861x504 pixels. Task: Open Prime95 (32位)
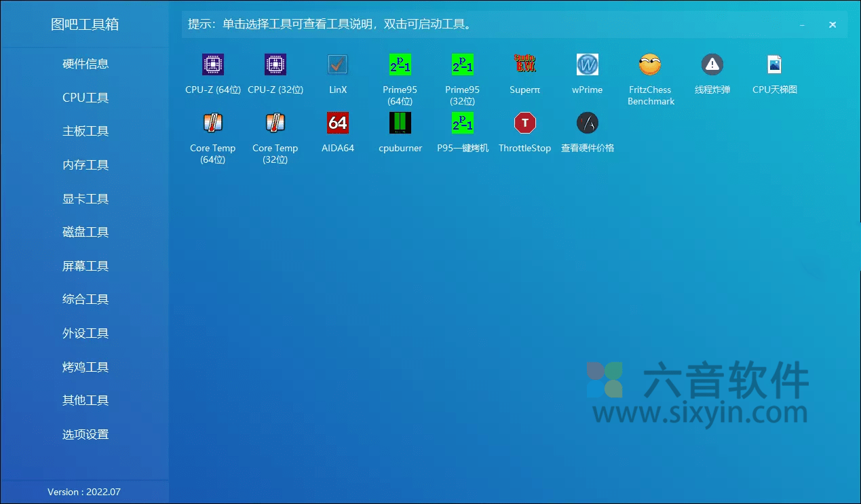click(462, 64)
